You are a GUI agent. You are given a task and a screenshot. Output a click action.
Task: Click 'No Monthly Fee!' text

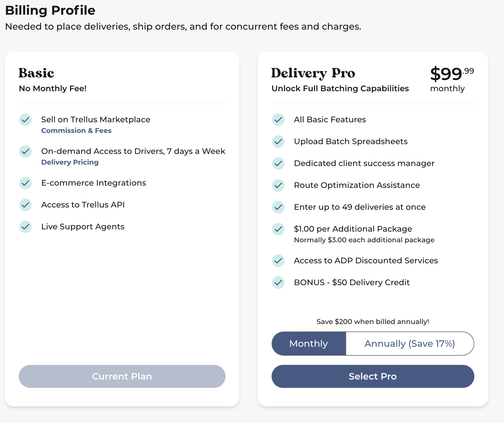tap(53, 89)
